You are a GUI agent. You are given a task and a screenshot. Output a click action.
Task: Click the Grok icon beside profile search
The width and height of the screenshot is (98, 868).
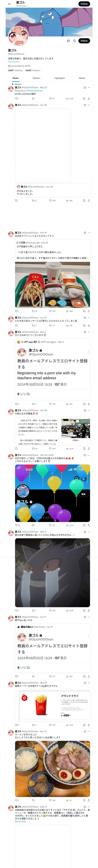[68, 41]
